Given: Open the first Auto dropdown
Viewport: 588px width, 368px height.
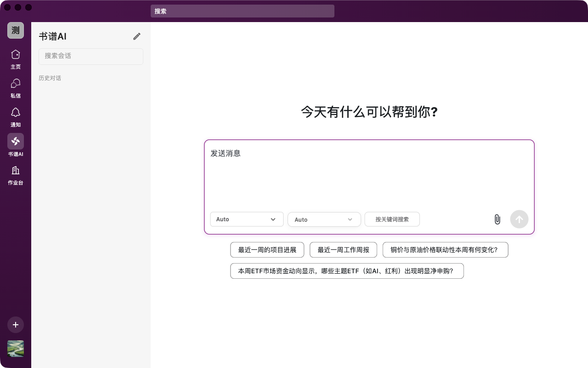Looking at the screenshot, I should pos(247,219).
